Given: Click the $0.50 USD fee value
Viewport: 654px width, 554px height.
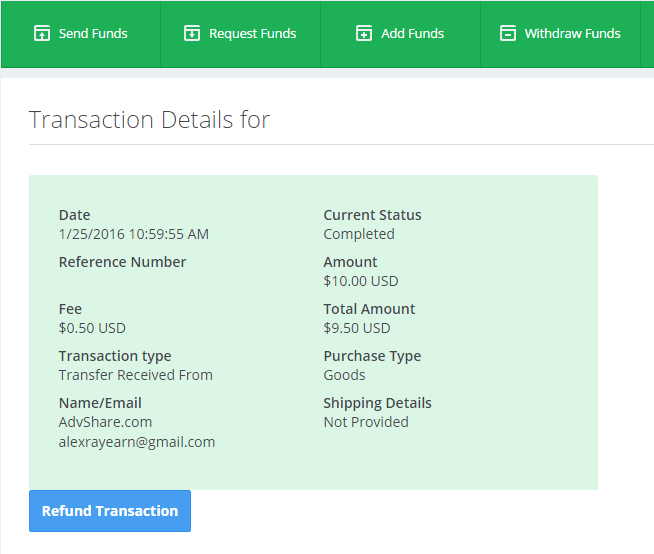Looking at the screenshot, I should click(92, 328).
